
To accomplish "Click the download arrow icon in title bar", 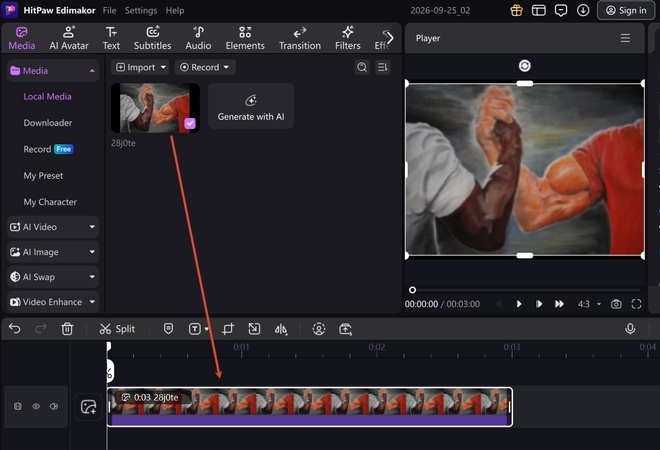I will (x=583, y=11).
